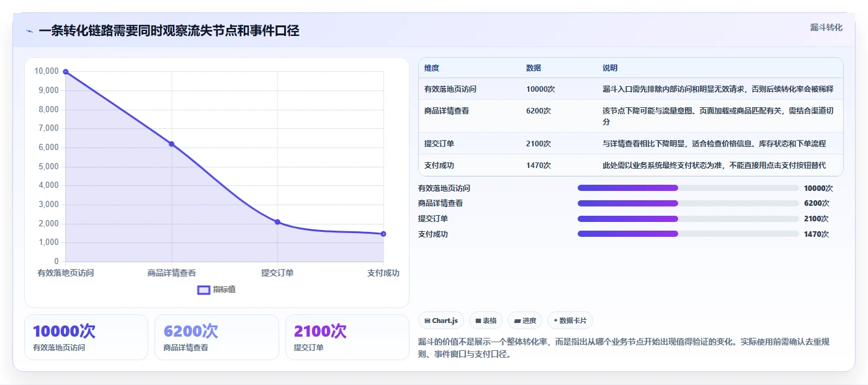Click the 2,000 y-axis label

(48, 224)
